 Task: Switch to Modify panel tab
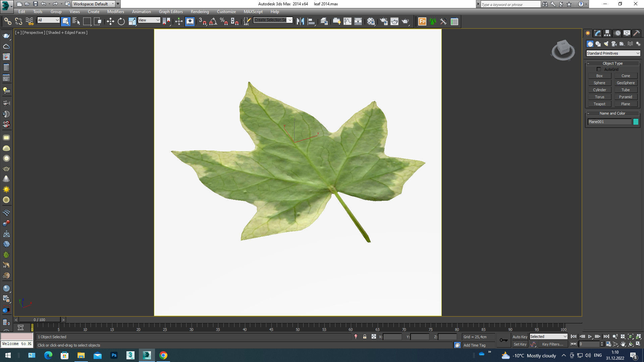coord(597,33)
